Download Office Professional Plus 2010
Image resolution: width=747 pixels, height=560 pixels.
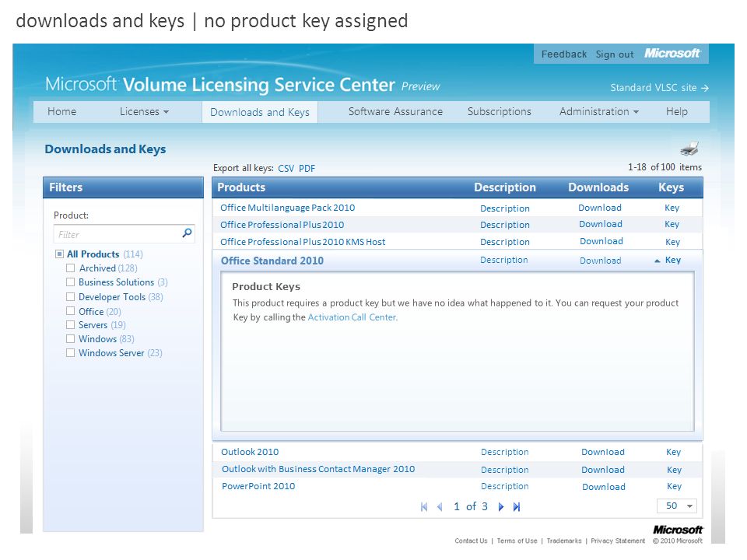pyautogui.click(x=600, y=224)
